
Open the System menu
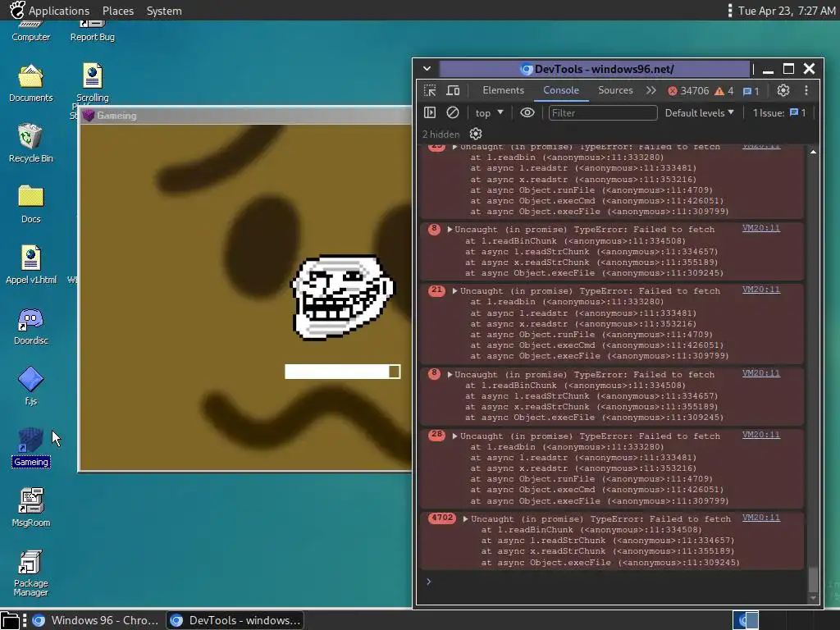(x=164, y=11)
